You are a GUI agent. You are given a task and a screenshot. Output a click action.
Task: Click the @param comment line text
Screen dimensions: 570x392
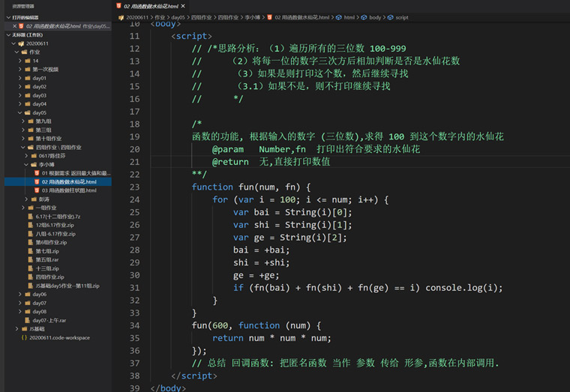(316, 149)
